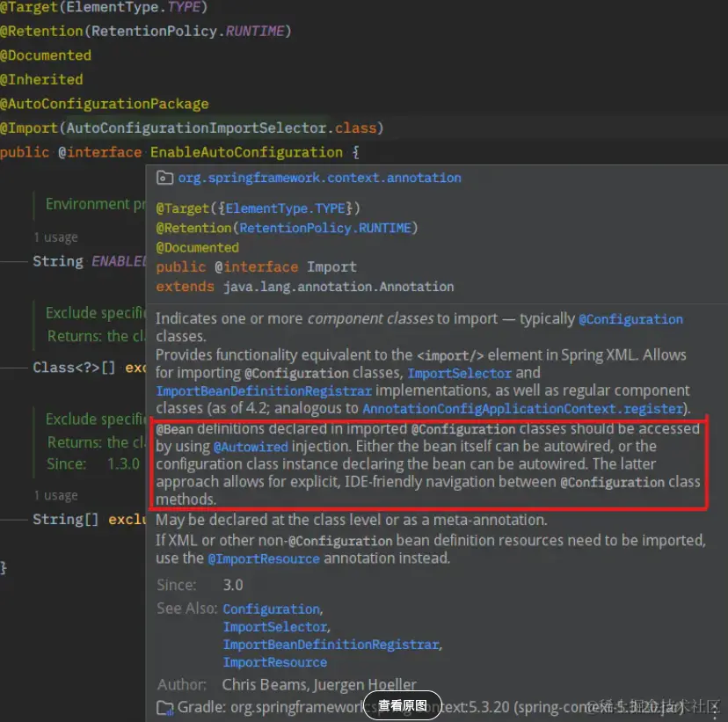Click the package folder icon in documentation popup

click(x=164, y=178)
